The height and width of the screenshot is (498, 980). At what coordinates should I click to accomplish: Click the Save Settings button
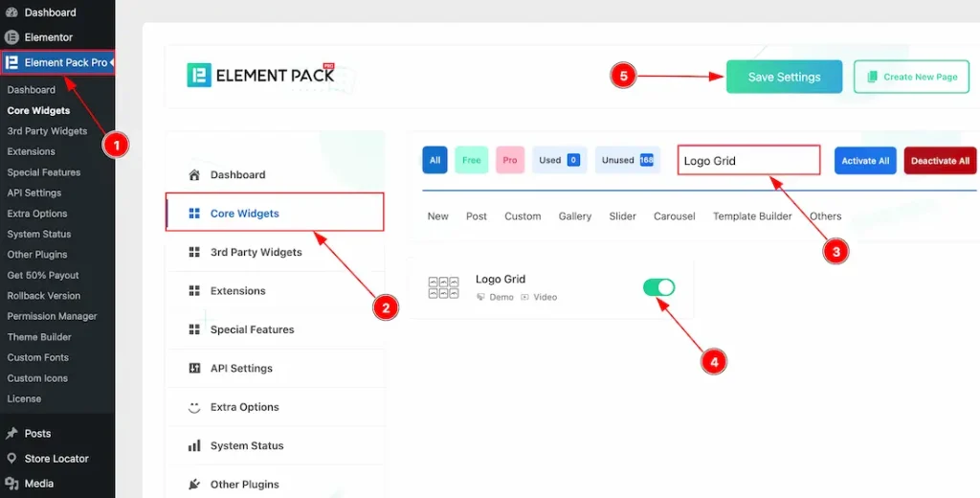(785, 77)
